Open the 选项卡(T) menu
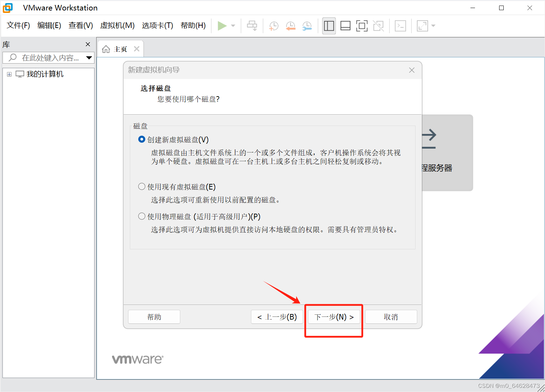This screenshot has width=545, height=392. click(158, 26)
